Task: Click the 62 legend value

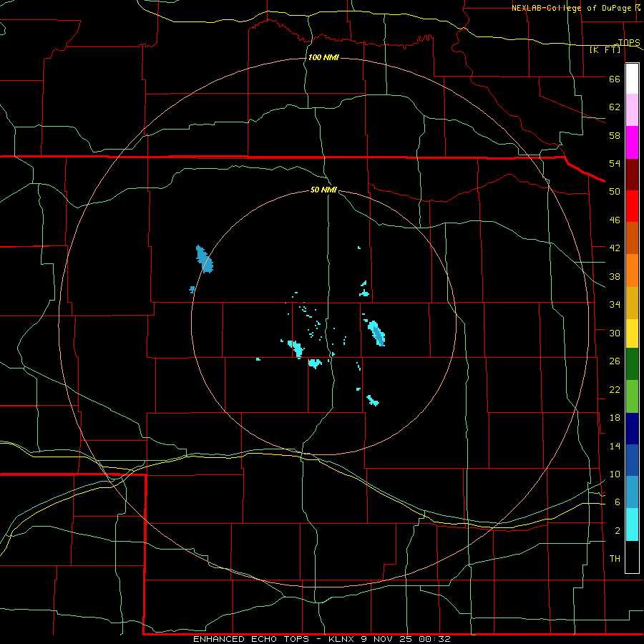Action: (x=615, y=107)
